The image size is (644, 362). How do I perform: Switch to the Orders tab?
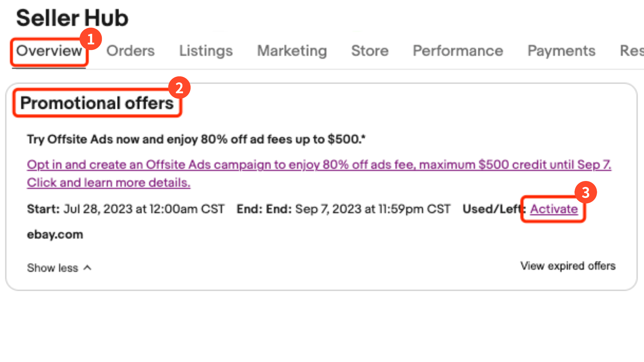(x=130, y=51)
